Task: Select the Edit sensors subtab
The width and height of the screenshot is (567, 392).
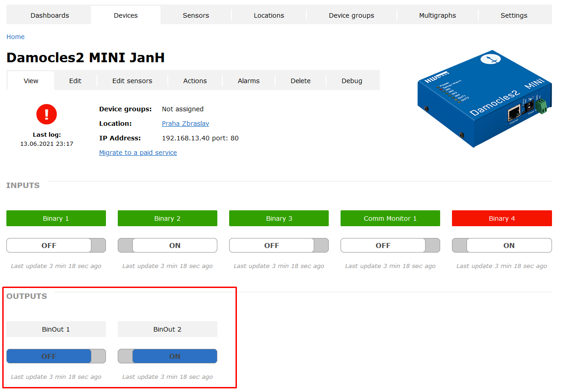Action: [132, 81]
